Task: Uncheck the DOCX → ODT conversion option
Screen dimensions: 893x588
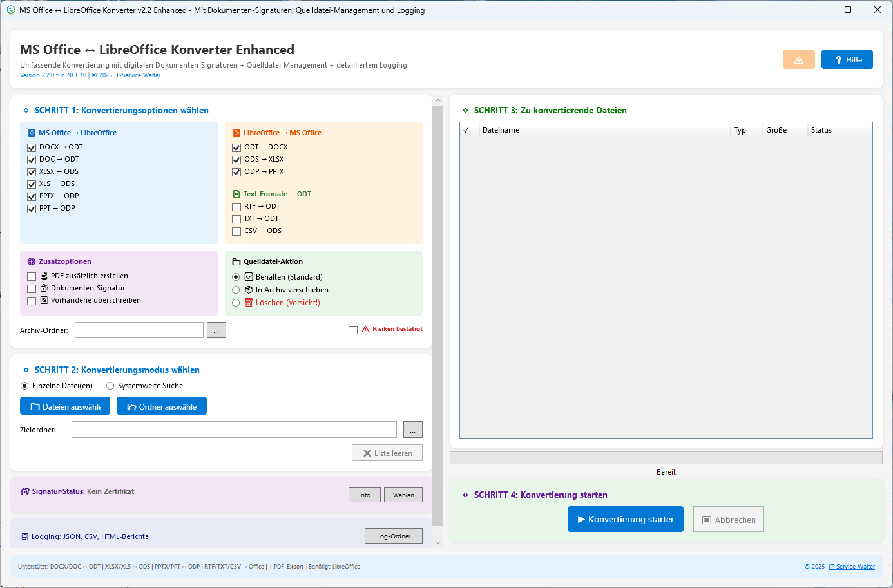Action: (32, 147)
